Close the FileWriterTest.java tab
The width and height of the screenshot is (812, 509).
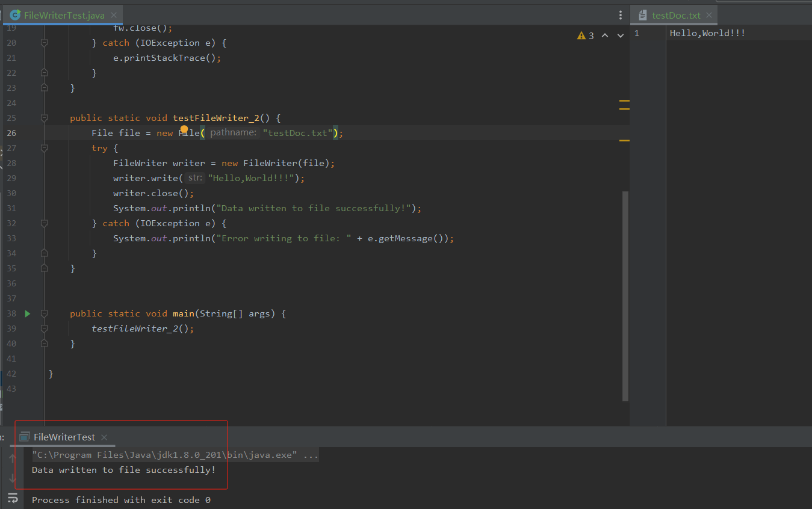pos(114,15)
